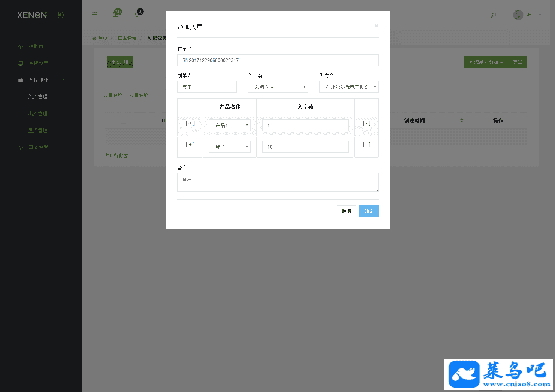The image size is (555, 392).
Task: Click the 取消 cancel button
Action: (346, 211)
